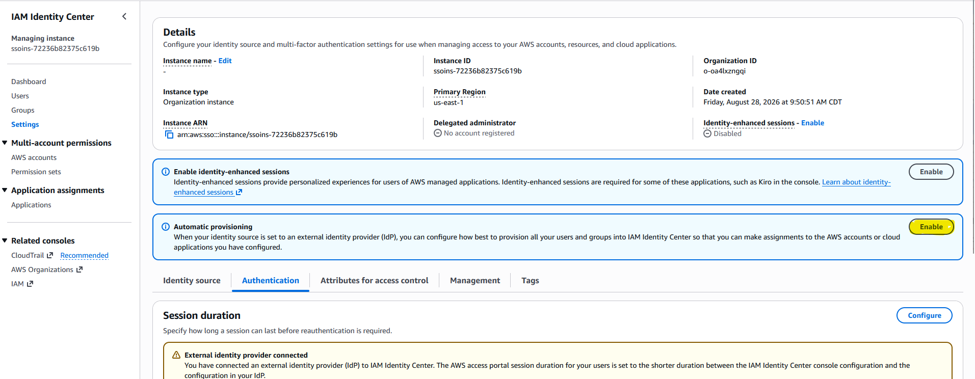Go to the Tags tab
Viewport: 975px width, 379px height.
click(x=530, y=280)
